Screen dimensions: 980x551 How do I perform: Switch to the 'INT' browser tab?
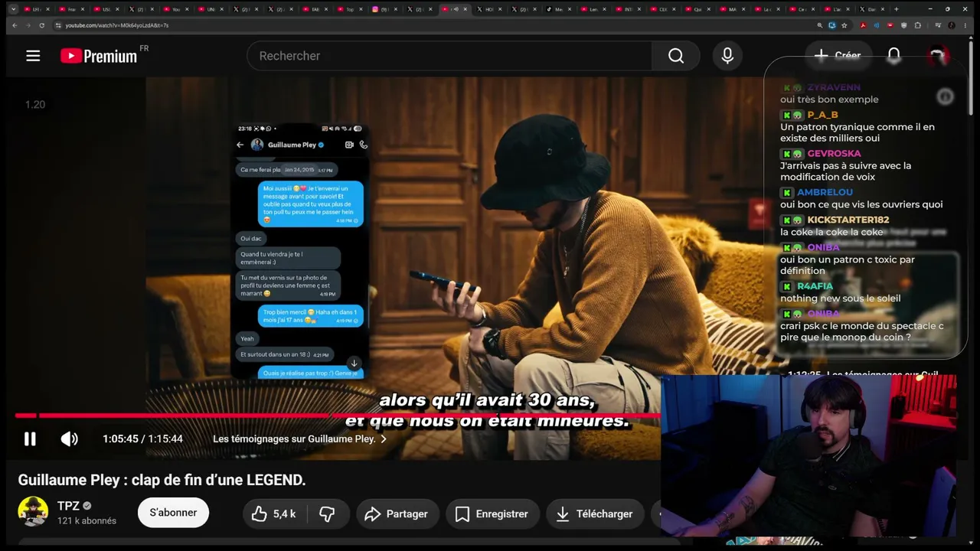point(629,9)
